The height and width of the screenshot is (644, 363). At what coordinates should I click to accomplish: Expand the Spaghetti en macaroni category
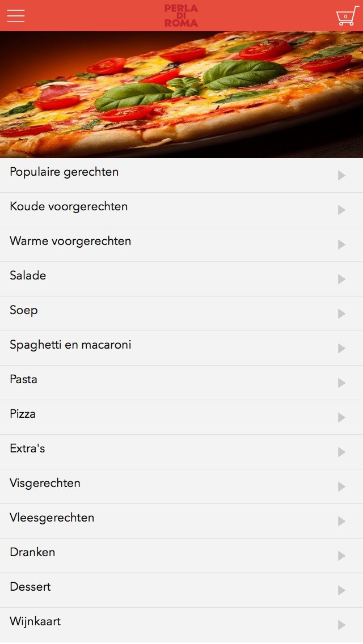(181, 348)
